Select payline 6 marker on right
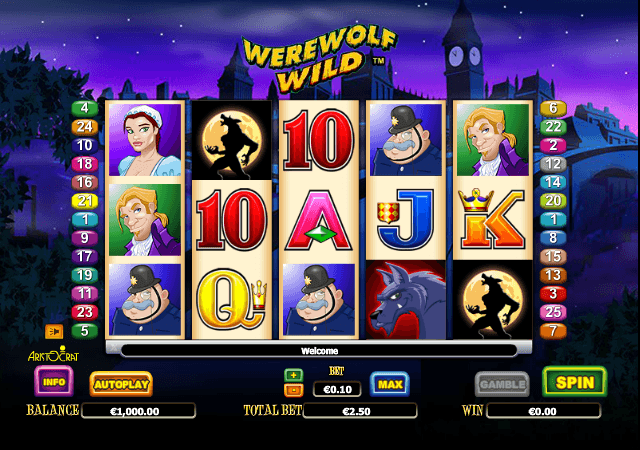The width and height of the screenshot is (640, 450). (553, 108)
